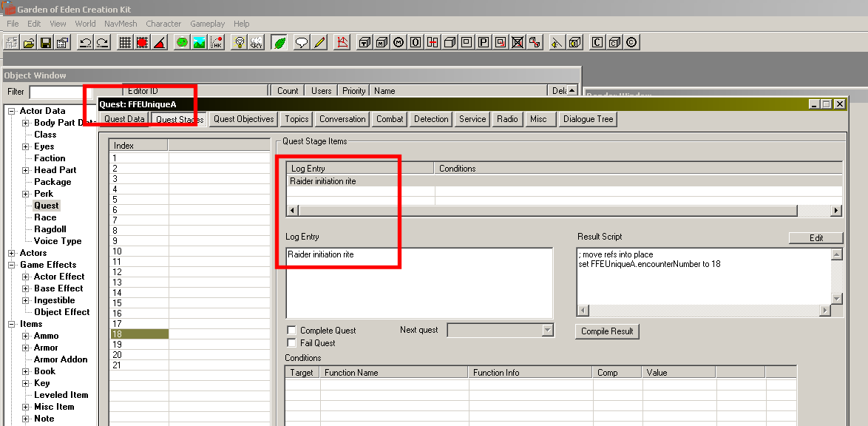Image resolution: width=868 pixels, height=426 pixels.
Task: Toggle snap to grid icon
Action: coord(125,43)
